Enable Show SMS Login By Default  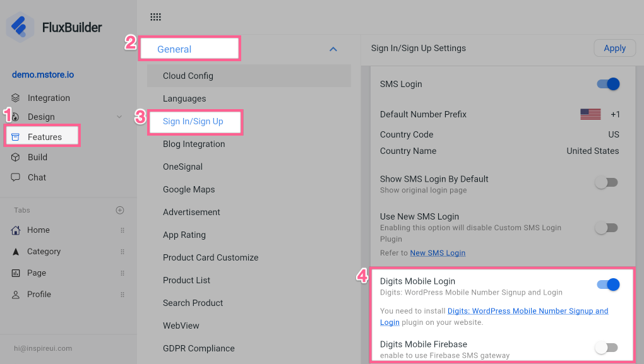click(x=607, y=183)
